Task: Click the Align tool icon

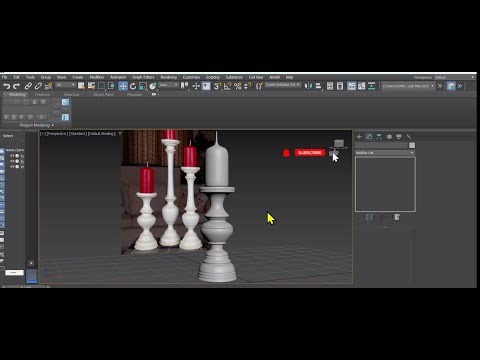Action: pos(318,86)
